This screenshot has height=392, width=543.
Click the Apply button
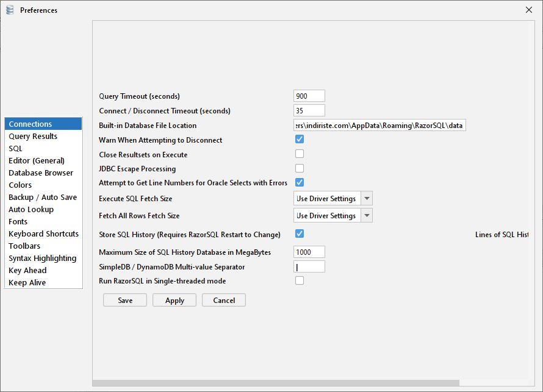click(174, 301)
